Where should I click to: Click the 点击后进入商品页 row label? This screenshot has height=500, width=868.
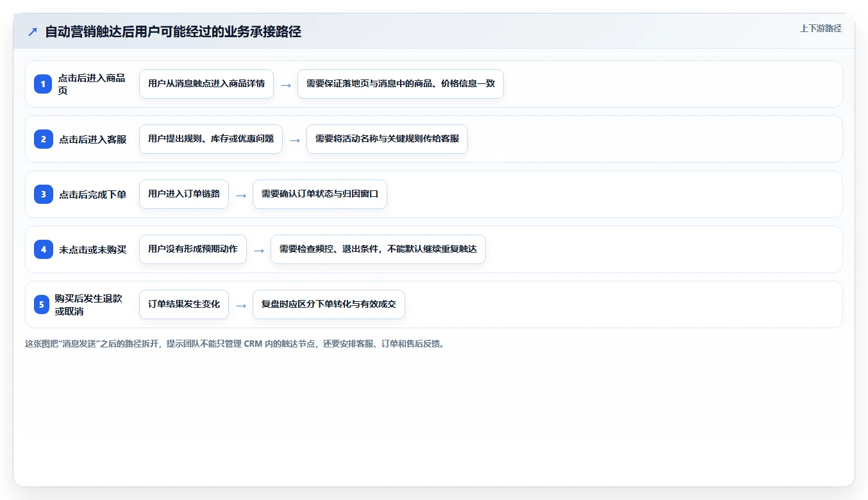point(91,84)
